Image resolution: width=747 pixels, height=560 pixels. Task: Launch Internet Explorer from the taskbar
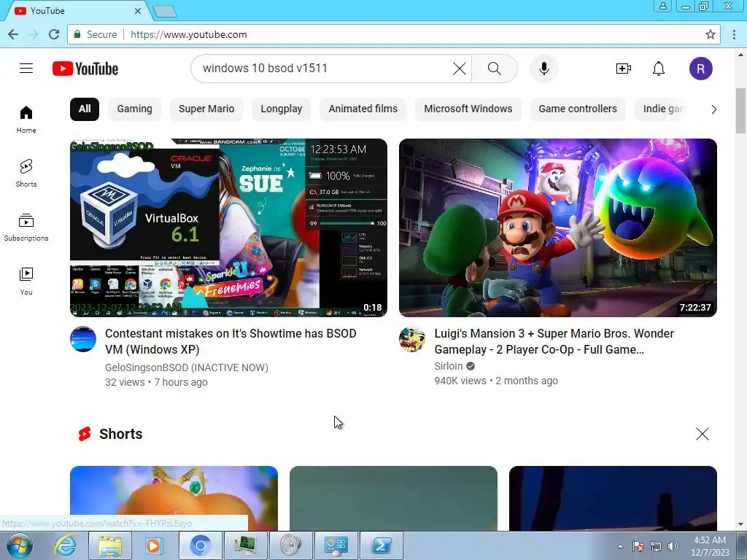pyautogui.click(x=65, y=545)
